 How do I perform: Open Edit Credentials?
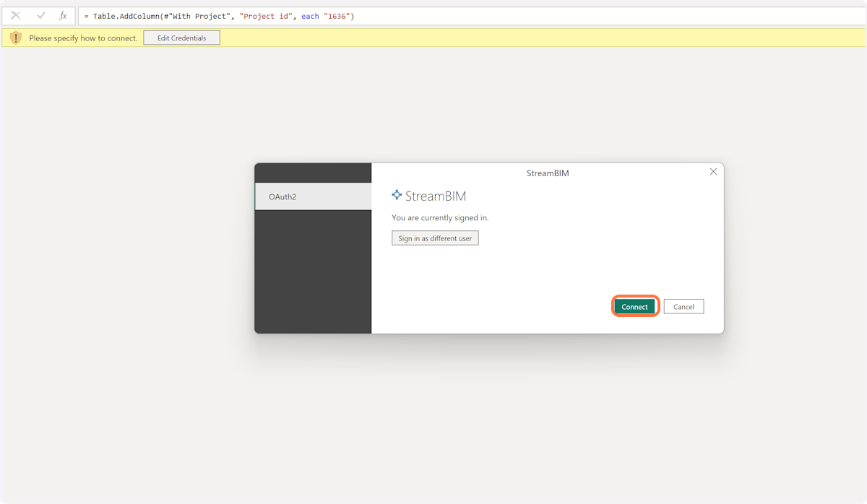click(181, 38)
